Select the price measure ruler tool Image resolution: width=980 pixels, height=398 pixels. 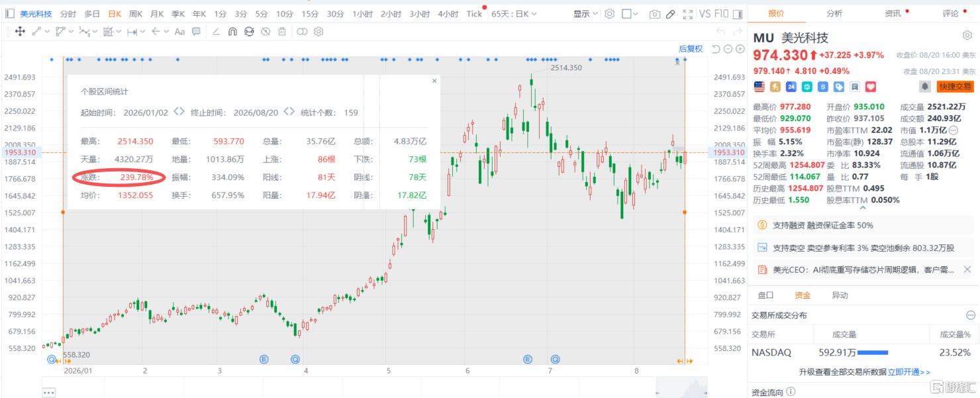coord(132,31)
